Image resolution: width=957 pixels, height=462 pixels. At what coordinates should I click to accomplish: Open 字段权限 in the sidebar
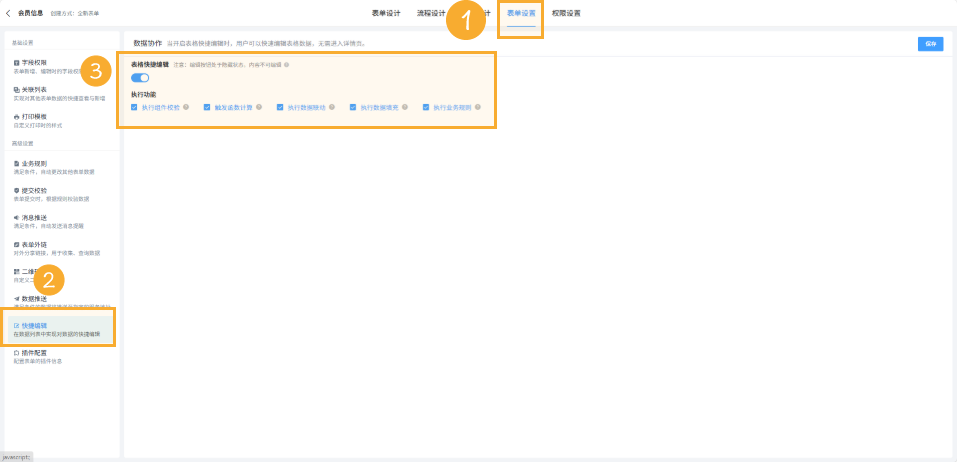[35, 62]
